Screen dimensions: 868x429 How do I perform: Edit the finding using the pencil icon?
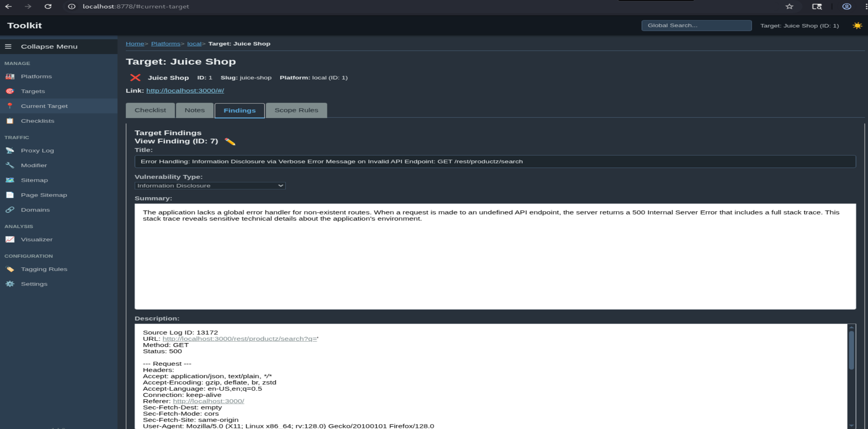230,141
